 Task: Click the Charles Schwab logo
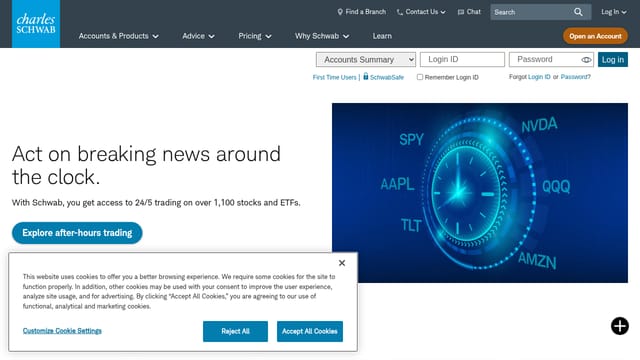pos(36,24)
